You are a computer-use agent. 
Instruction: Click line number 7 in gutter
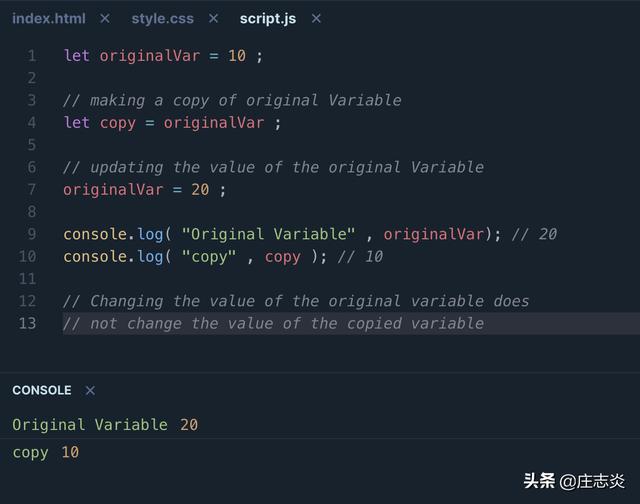32,190
